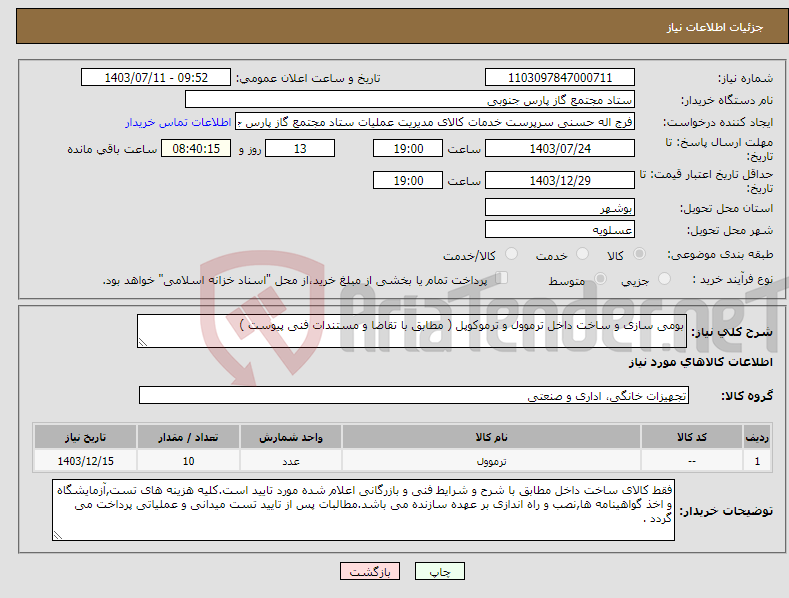Click the resize handle of buyer notes box
The width and height of the screenshot is (789, 598).
tap(57, 536)
